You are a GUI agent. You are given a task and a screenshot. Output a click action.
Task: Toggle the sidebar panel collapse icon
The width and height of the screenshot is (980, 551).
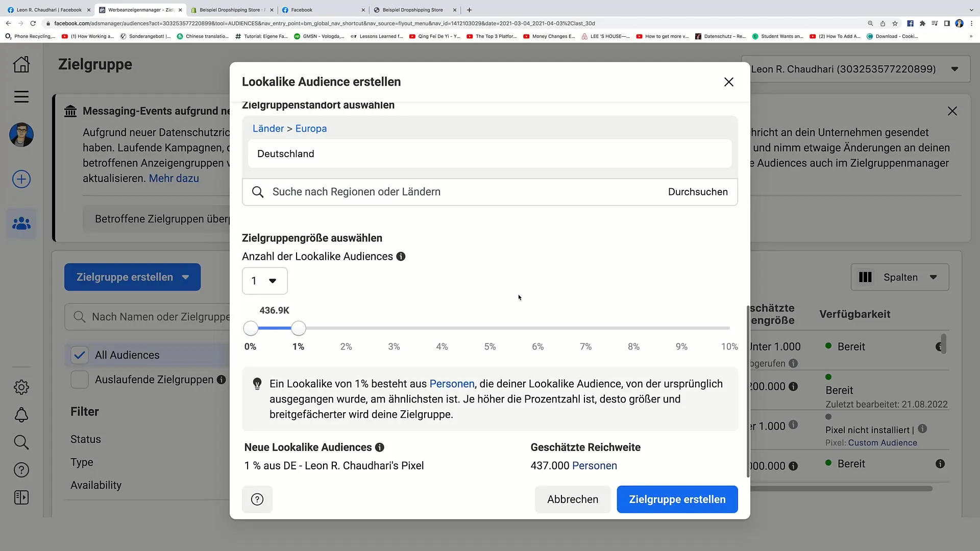coord(21,497)
